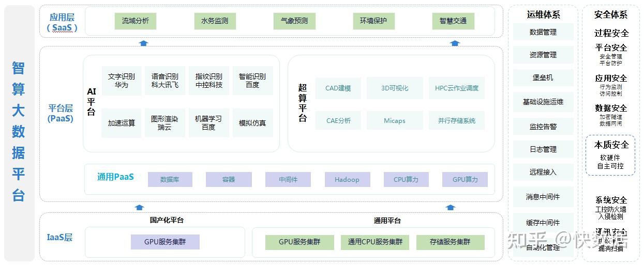The height and width of the screenshot is (266, 644).
Task: Click the 消息中间件 item
Action: [543, 197]
